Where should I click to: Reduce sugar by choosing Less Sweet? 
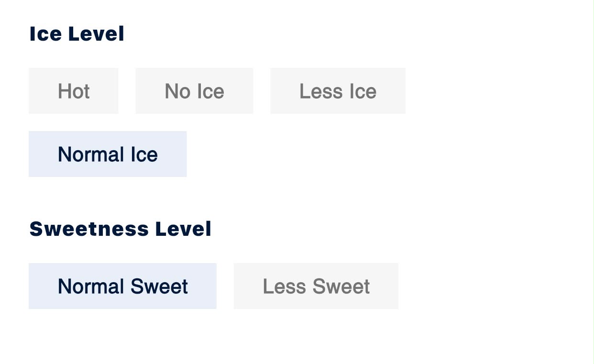(316, 286)
